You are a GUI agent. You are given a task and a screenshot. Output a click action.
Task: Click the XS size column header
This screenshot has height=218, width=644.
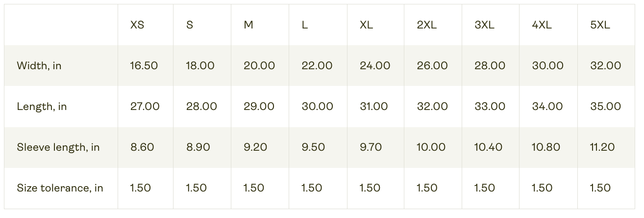tap(137, 25)
